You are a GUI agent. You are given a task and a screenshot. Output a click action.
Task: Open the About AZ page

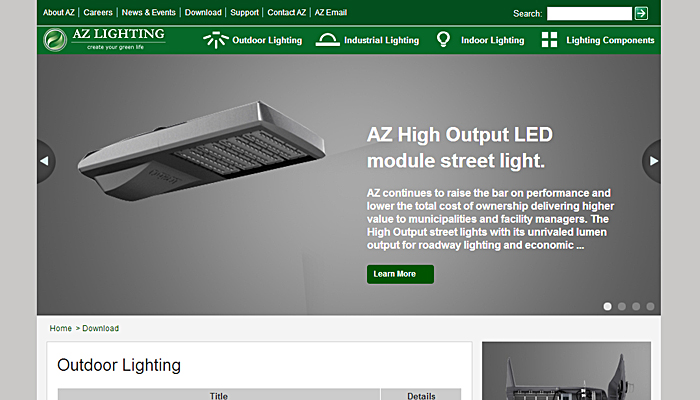coord(58,12)
